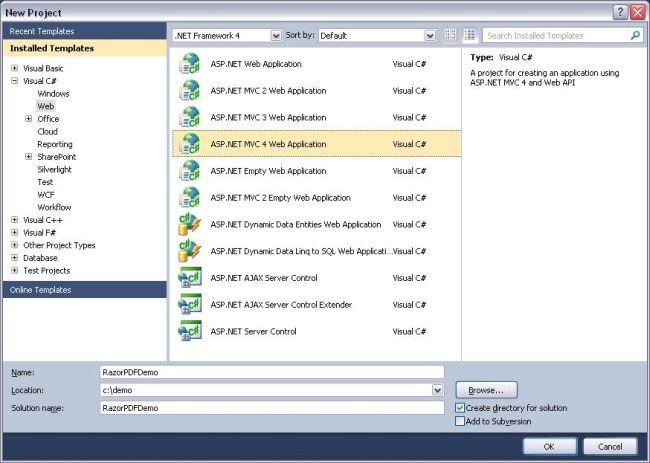Click the Dynamic Data Linq to SQL icon
Screen dimensions: 650x463
[189, 251]
